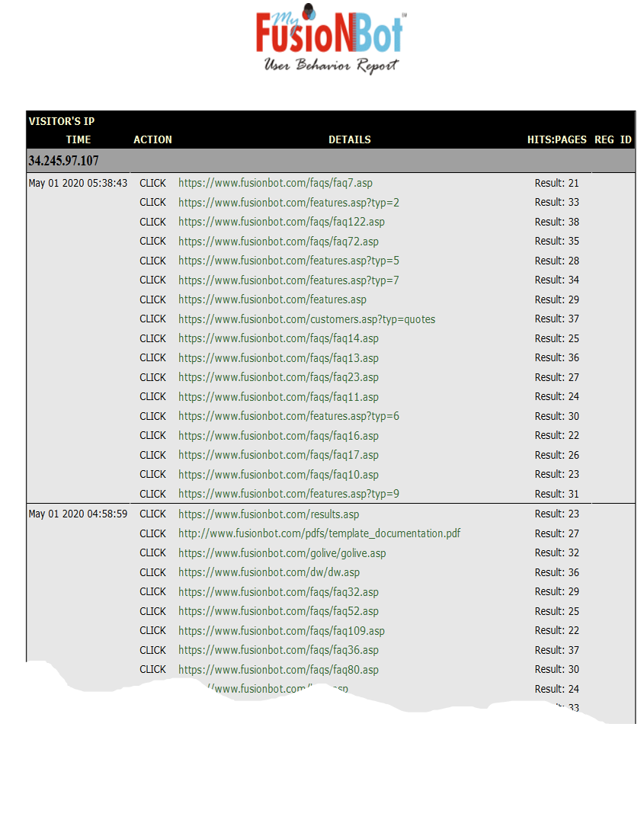Open the features.asp?typ=2 link
Viewport: 644px width, 823px height.
click(289, 203)
